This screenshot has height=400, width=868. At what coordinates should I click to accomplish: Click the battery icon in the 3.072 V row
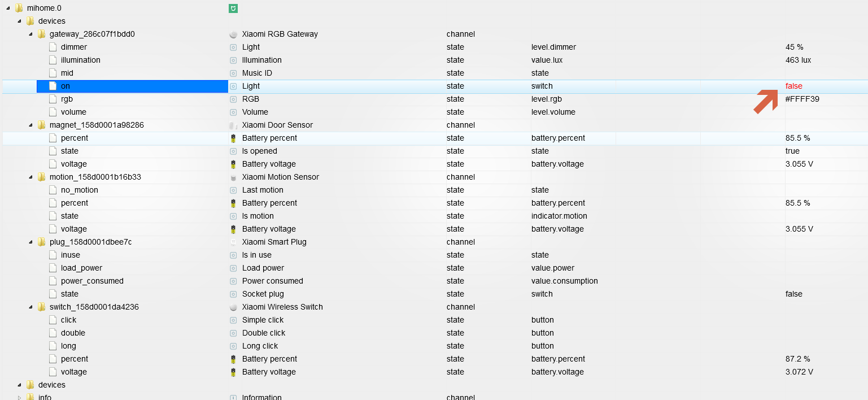click(233, 372)
